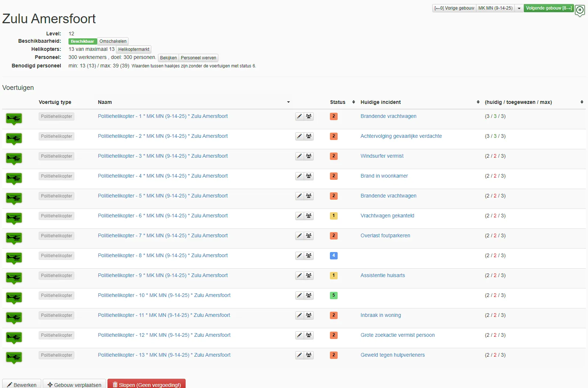Open crew assignment icon for Politiehelikopter - 1
The height and width of the screenshot is (388, 588).
tap(309, 116)
